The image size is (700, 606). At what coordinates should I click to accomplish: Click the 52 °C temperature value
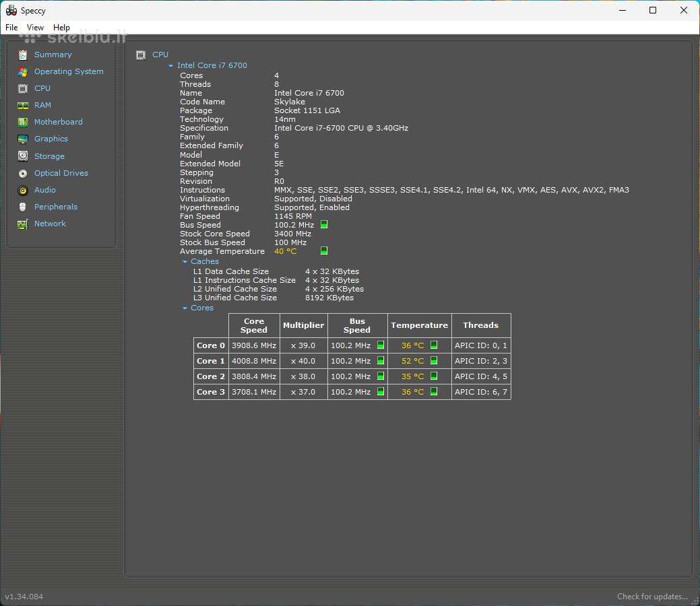coord(412,361)
